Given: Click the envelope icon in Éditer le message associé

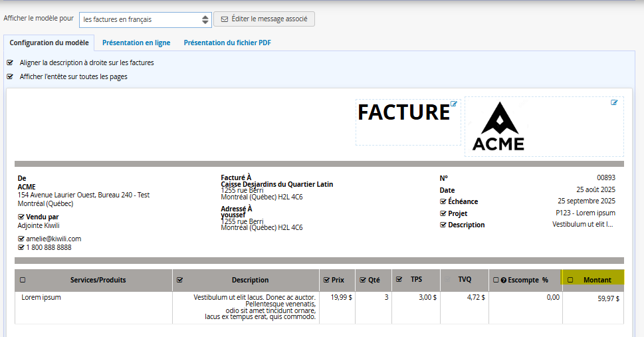Looking at the screenshot, I should [225, 19].
